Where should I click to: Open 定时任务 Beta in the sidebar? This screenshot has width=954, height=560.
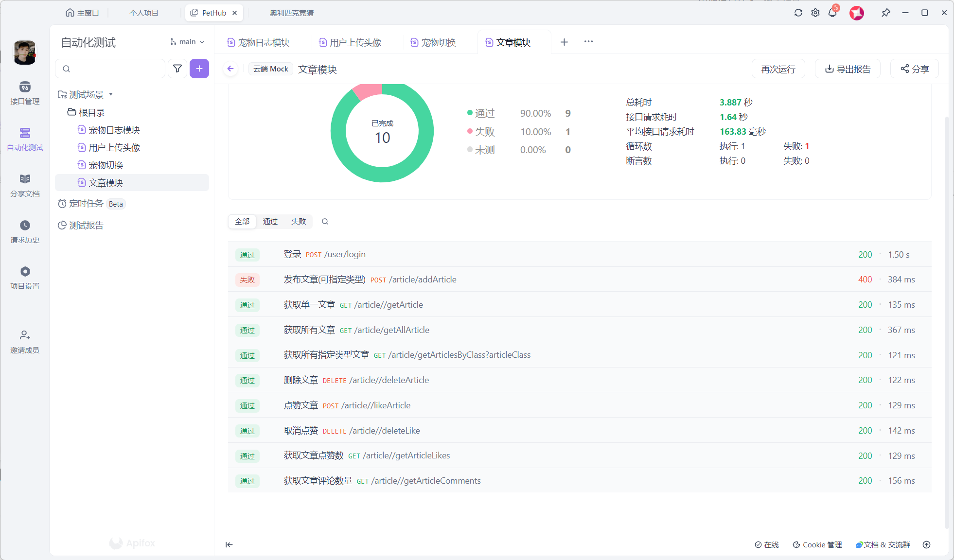(91, 204)
